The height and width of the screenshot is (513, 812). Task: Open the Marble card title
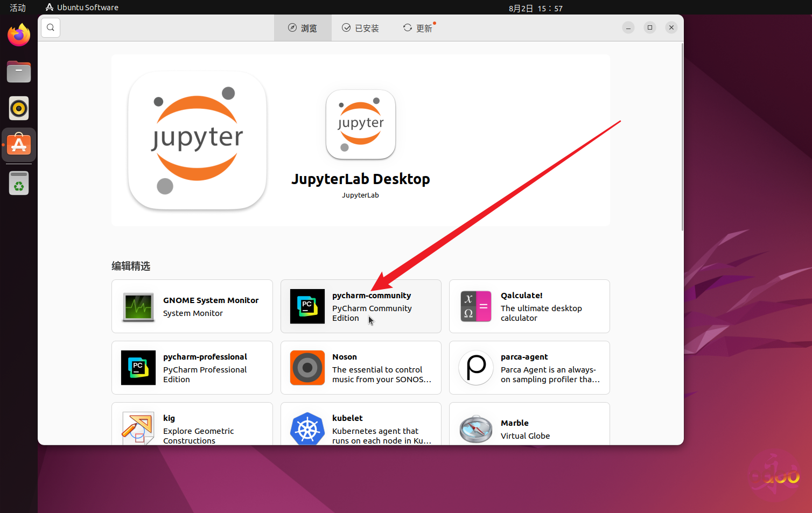tap(514, 423)
